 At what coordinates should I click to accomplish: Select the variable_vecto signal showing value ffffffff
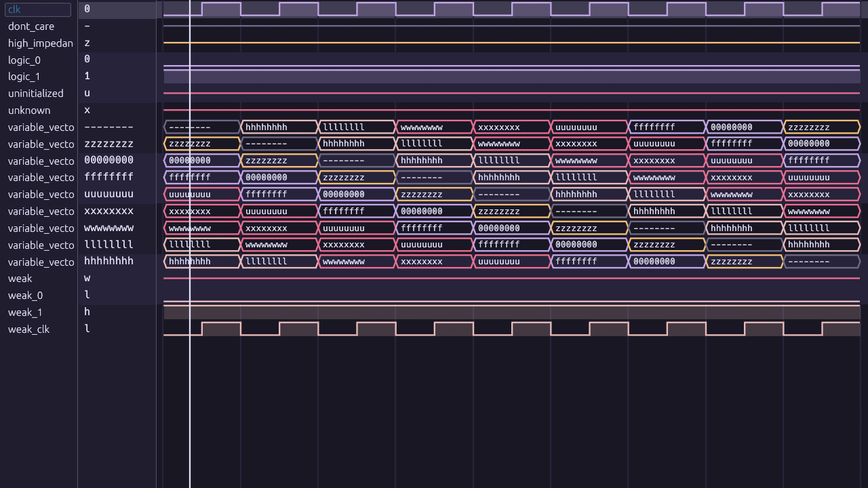click(x=41, y=178)
